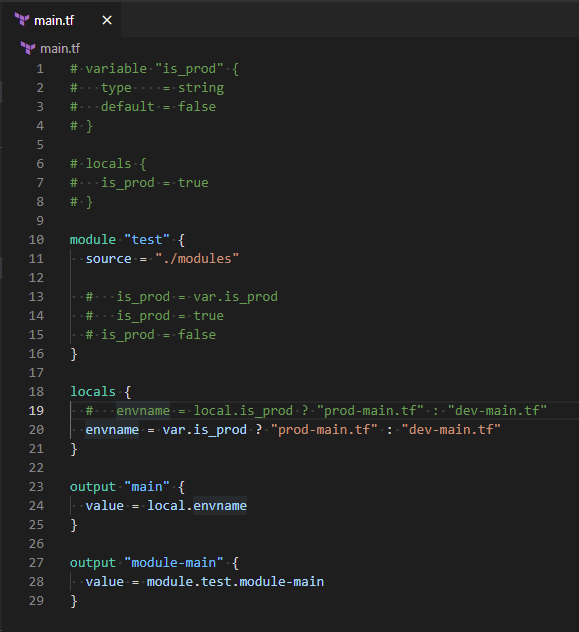
Task: Click the "main" output name string
Action: point(147,487)
